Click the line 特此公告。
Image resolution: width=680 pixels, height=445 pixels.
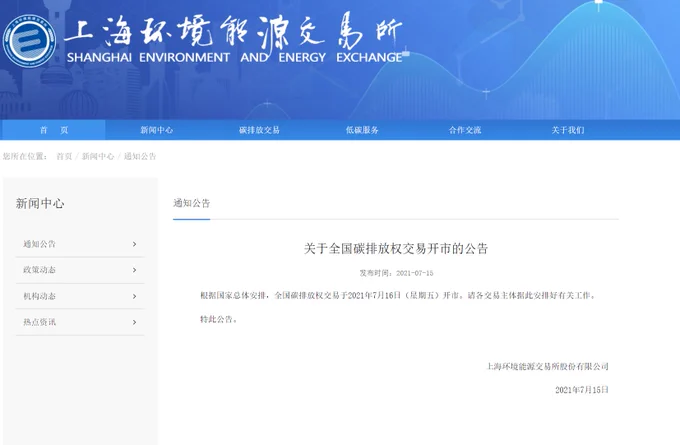click(x=219, y=319)
